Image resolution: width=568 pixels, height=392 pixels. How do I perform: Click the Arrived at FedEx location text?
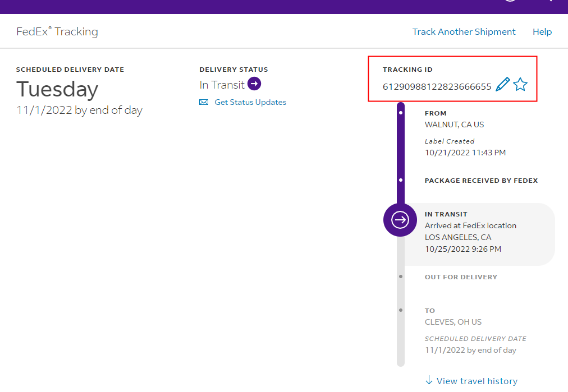pos(470,225)
